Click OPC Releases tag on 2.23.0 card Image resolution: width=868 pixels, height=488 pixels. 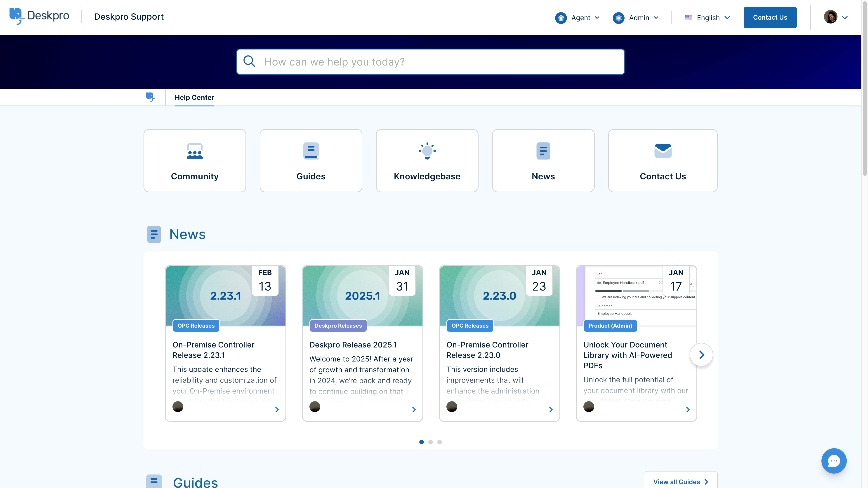click(470, 326)
